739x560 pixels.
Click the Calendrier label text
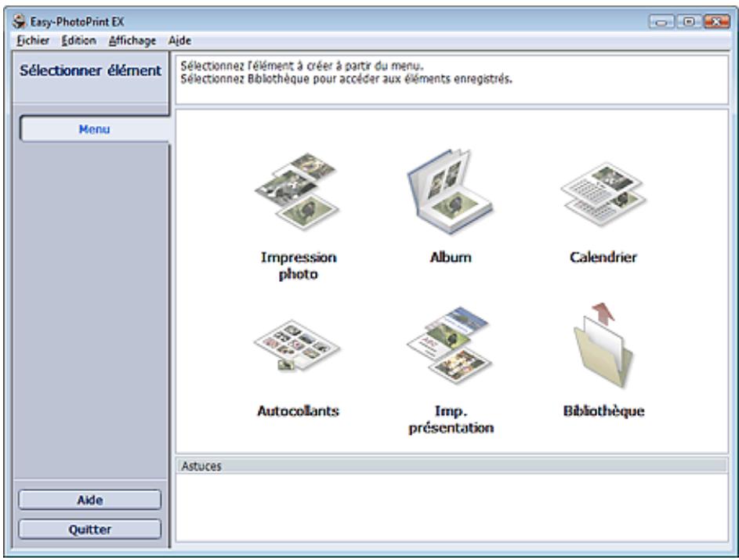[x=603, y=257]
